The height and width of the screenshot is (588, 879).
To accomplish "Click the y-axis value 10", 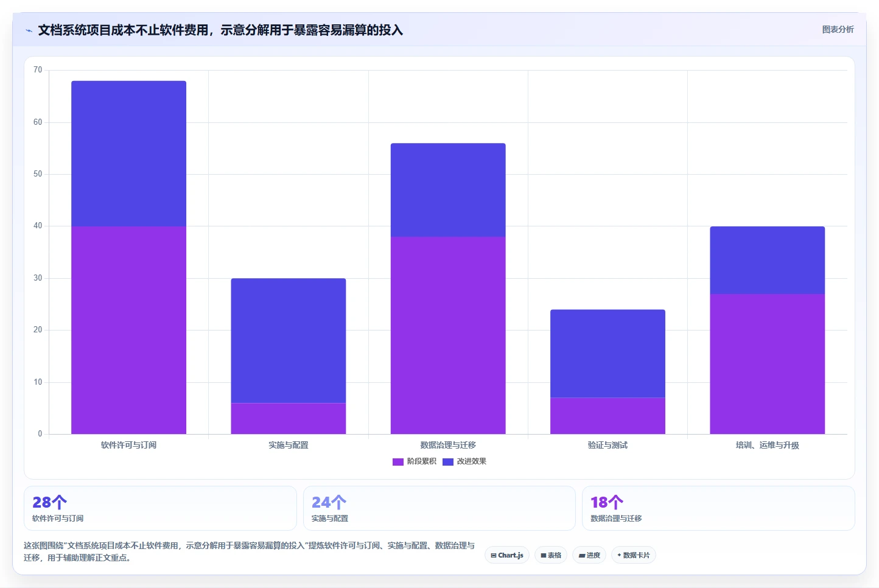I will point(38,382).
